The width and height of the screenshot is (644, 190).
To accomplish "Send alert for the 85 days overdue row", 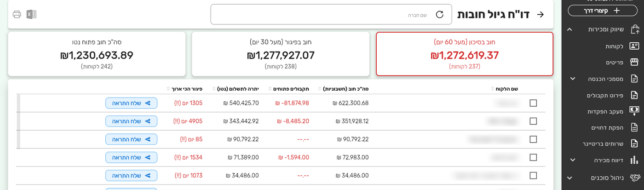I will coord(132,139).
